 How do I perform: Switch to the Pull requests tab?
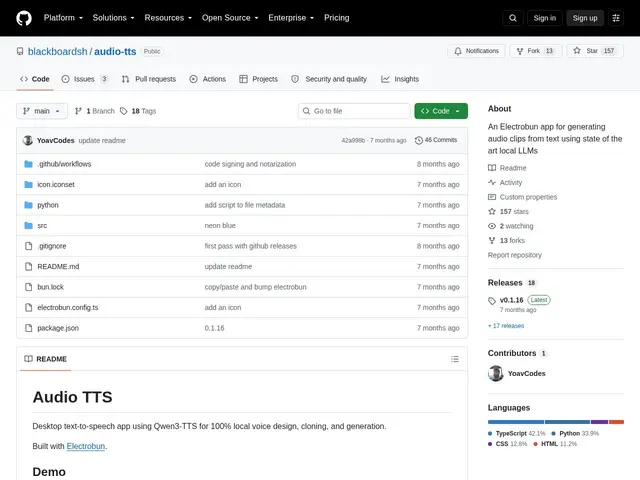149,79
